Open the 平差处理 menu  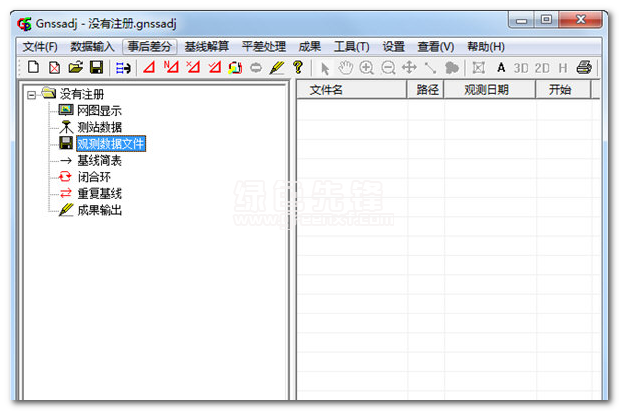click(x=264, y=47)
